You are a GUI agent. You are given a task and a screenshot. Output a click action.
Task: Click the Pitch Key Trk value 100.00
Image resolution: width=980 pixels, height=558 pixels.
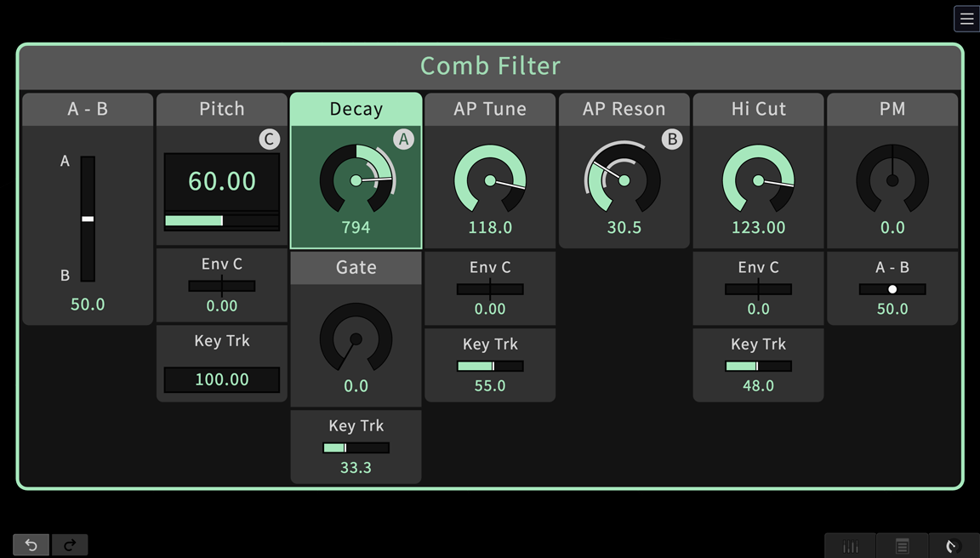click(x=222, y=379)
